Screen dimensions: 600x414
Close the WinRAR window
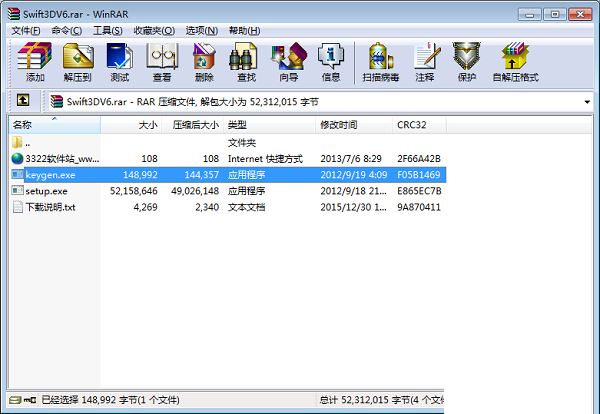tap(580, 15)
